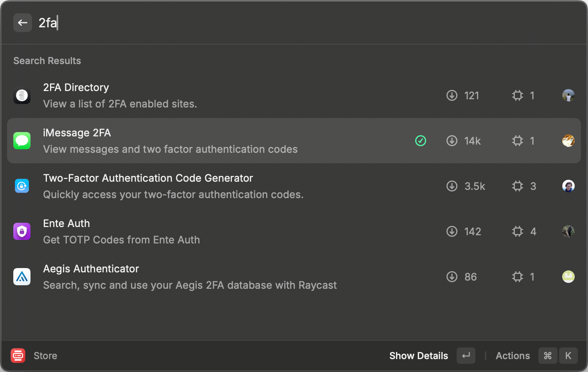588x372 pixels.
Task: Click 'View messages and two factor authentication codes'
Action: (170, 149)
